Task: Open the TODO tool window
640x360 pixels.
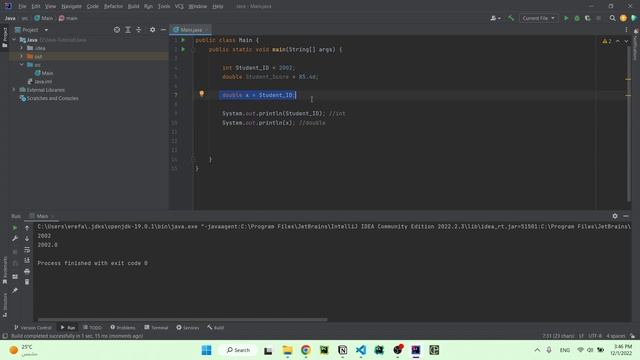Action: coord(92,327)
